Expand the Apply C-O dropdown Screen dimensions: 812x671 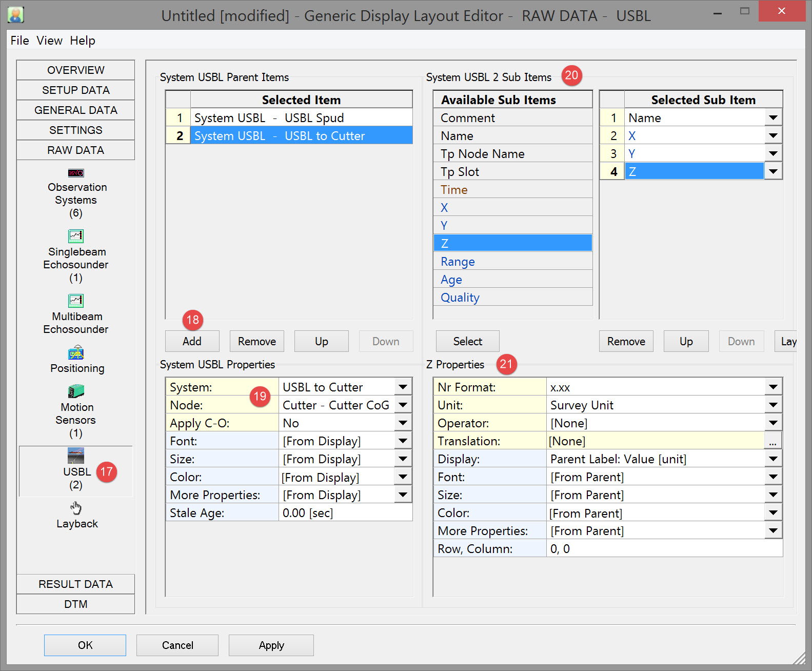click(x=403, y=423)
